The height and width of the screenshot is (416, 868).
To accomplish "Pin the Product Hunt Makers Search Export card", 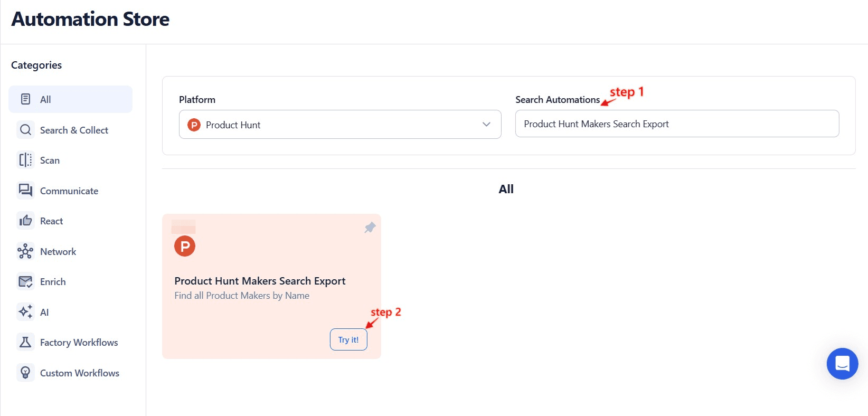I will [370, 227].
